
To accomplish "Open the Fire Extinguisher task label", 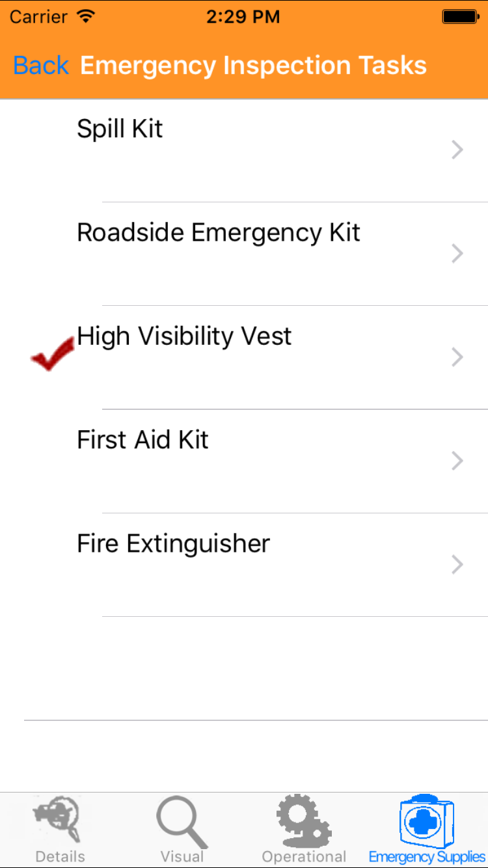I will click(173, 543).
